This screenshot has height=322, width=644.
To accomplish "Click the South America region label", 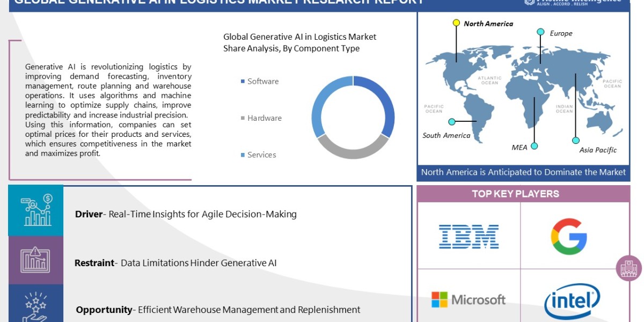I will tap(447, 135).
